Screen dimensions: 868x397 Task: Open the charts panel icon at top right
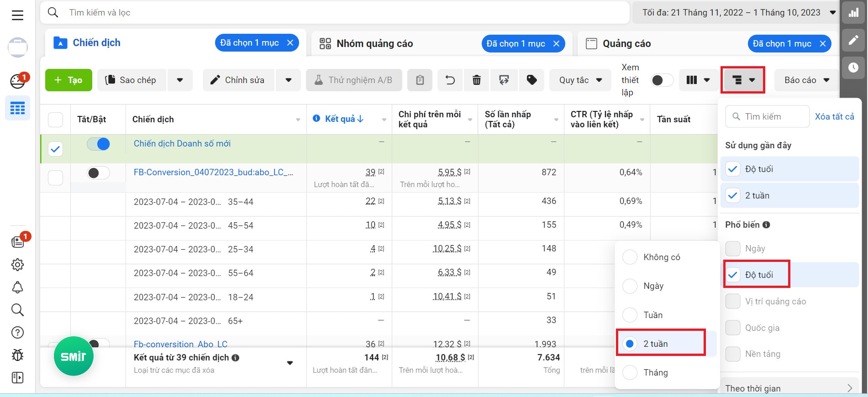tap(853, 13)
